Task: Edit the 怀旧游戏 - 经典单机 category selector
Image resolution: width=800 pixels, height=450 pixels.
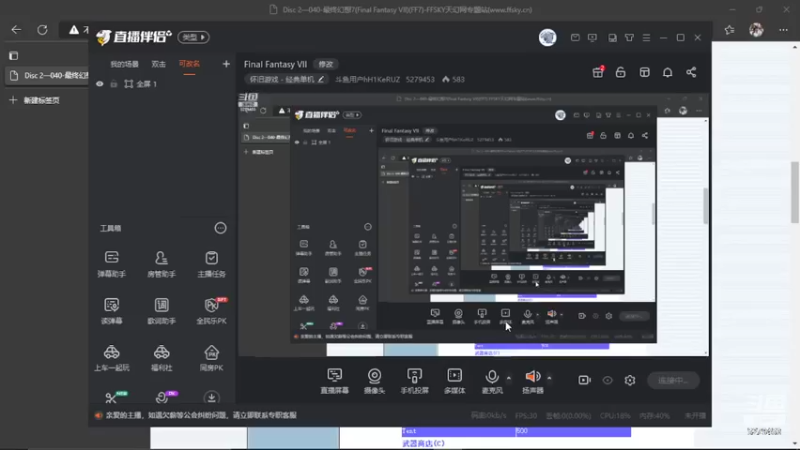Action: tap(287, 79)
